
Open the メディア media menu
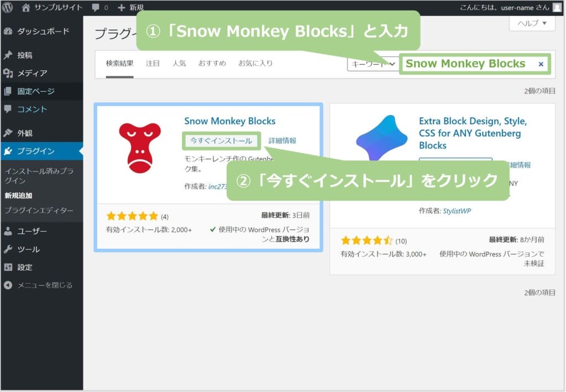pos(32,73)
